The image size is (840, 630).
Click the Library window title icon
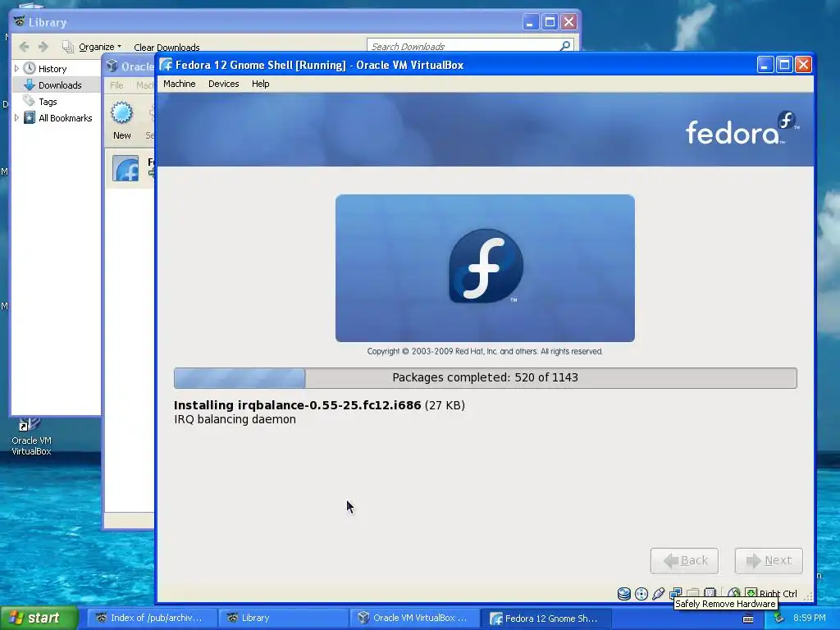pyautogui.click(x=20, y=22)
